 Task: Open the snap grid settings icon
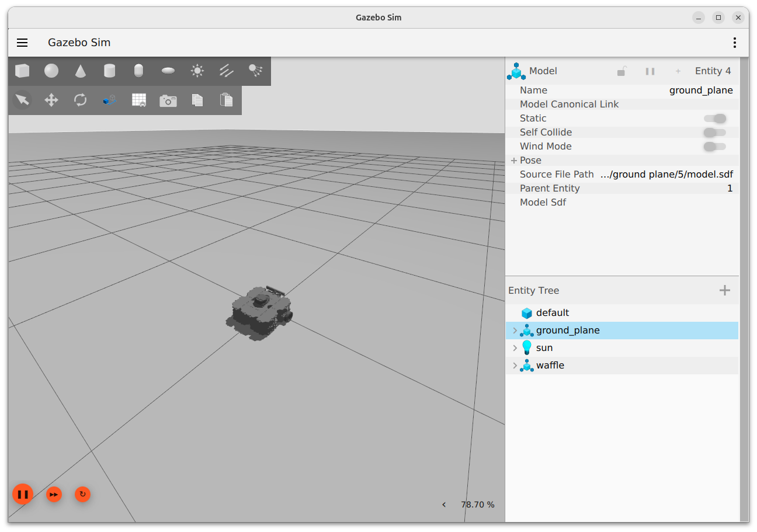(139, 100)
